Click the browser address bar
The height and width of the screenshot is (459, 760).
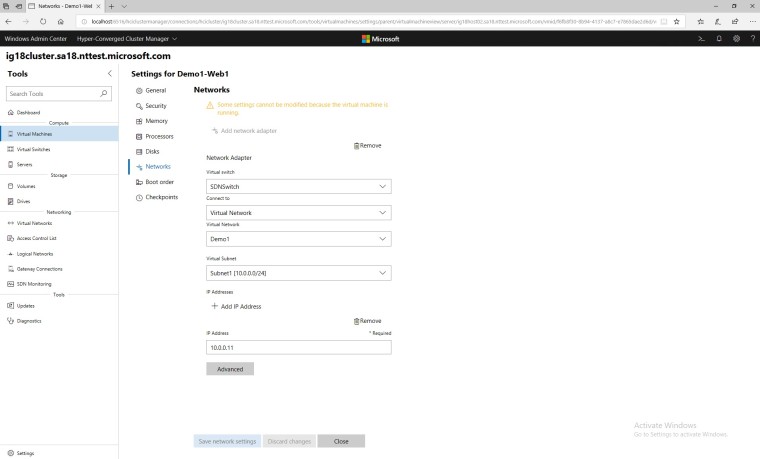[x=373, y=21]
